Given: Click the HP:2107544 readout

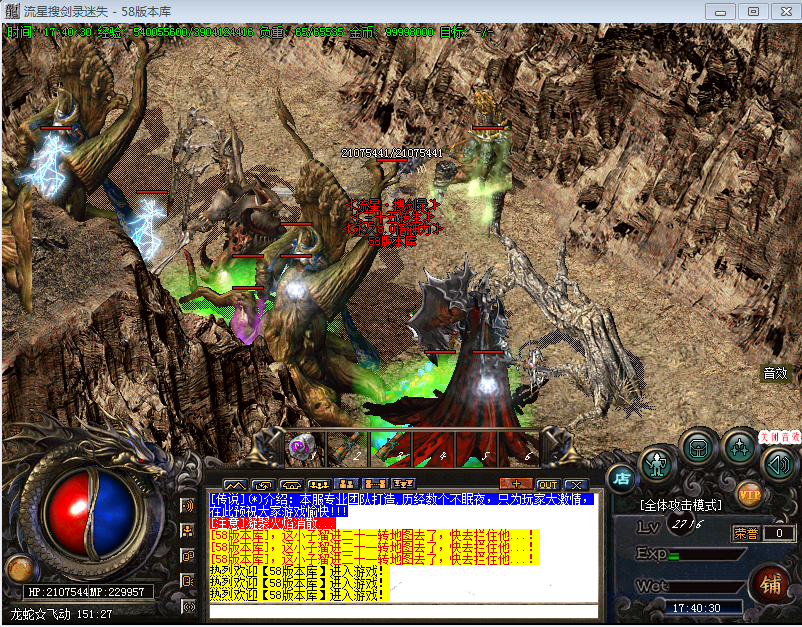Looking at the screenshot, I should (x=59, y=592).
